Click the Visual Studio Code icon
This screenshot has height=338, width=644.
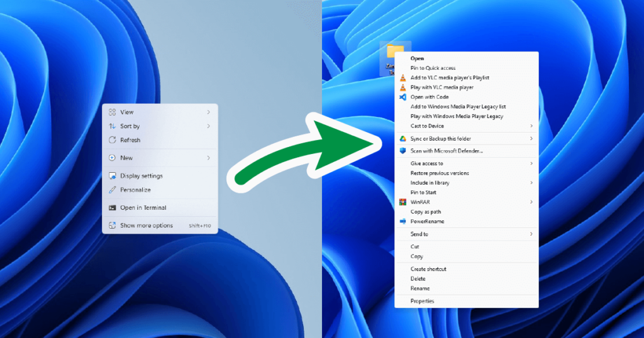click(x=403, y=97)
